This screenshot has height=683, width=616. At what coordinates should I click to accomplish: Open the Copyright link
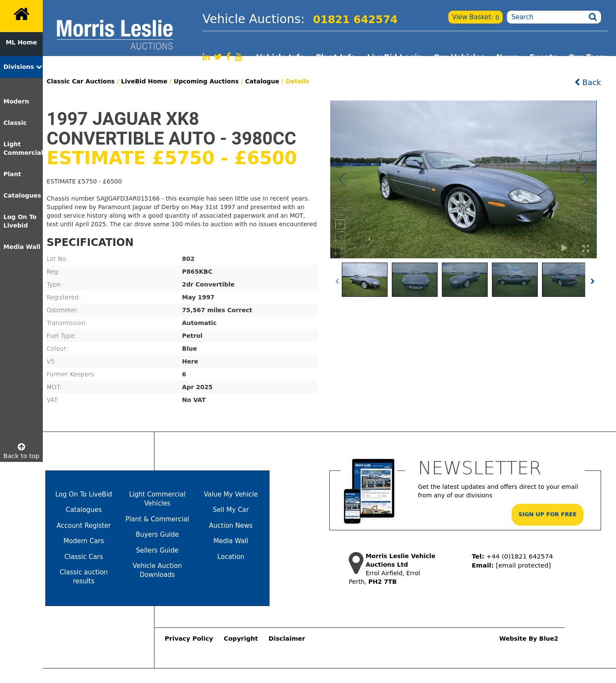click(241, 639)
